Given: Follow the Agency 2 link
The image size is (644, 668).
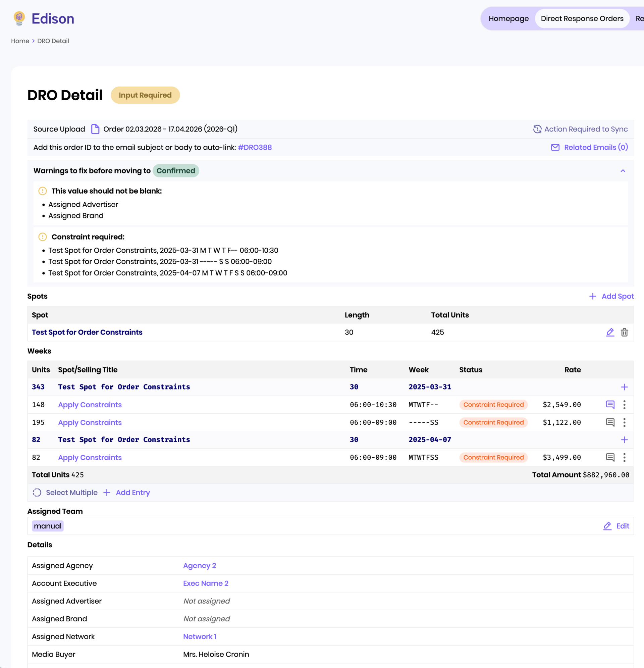Looking at the screenshot, I should click(x=199, y=565).
